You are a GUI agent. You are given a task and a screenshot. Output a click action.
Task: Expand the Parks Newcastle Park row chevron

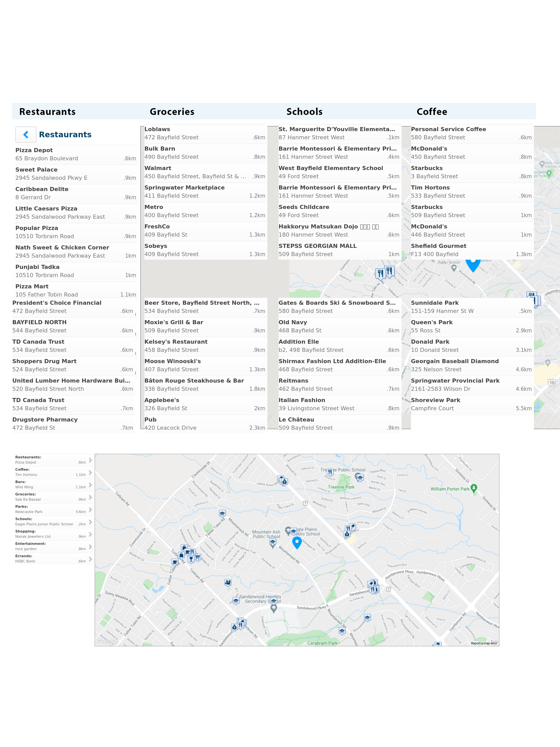[x=90, y=509]
